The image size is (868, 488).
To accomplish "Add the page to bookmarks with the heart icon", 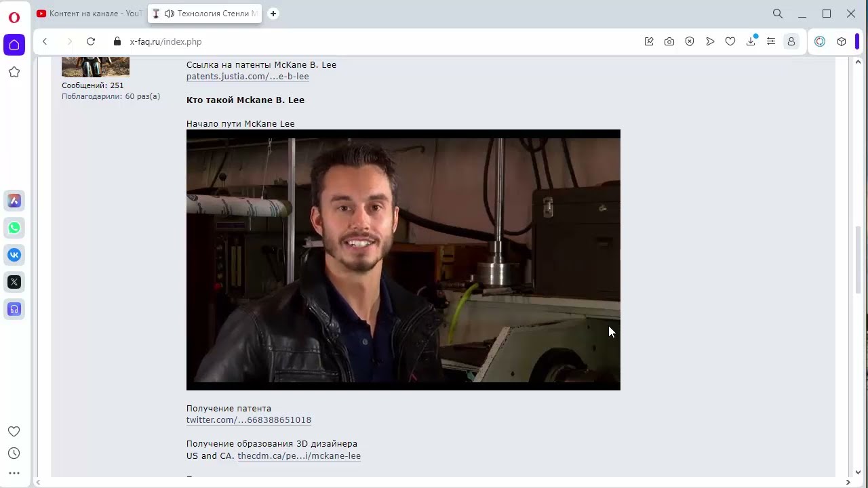I will click(x=730, y=41).
